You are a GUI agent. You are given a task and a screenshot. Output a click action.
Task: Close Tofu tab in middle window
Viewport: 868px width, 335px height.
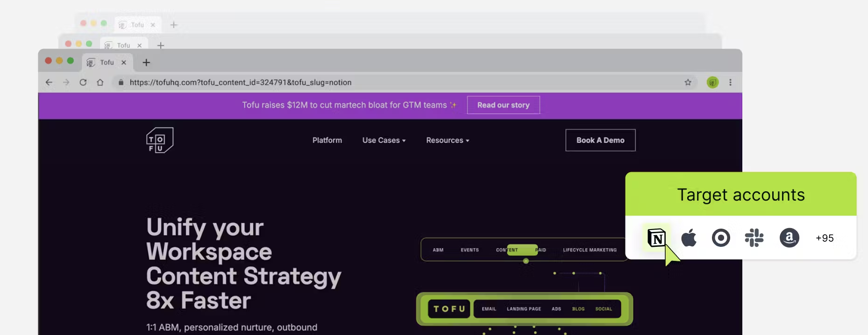139,45
